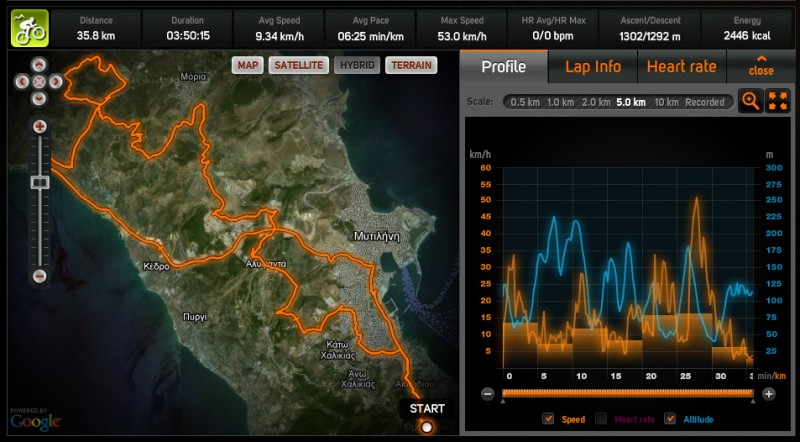Toggle the Heart rate checkbox
This screenshot has width=800, height=442.
click(602, 419)
